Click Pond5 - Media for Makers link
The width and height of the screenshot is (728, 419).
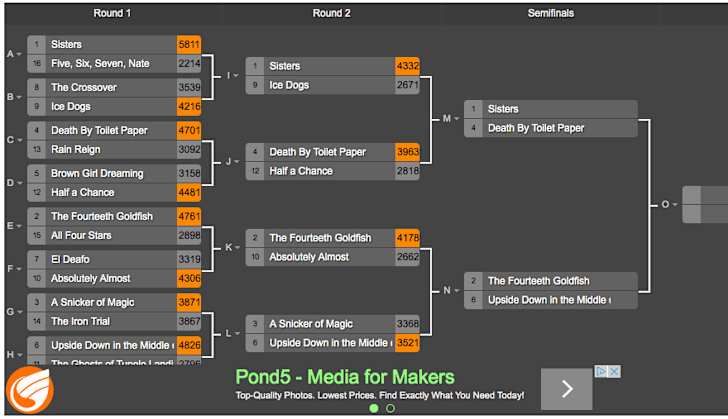[x=344, y=377]
